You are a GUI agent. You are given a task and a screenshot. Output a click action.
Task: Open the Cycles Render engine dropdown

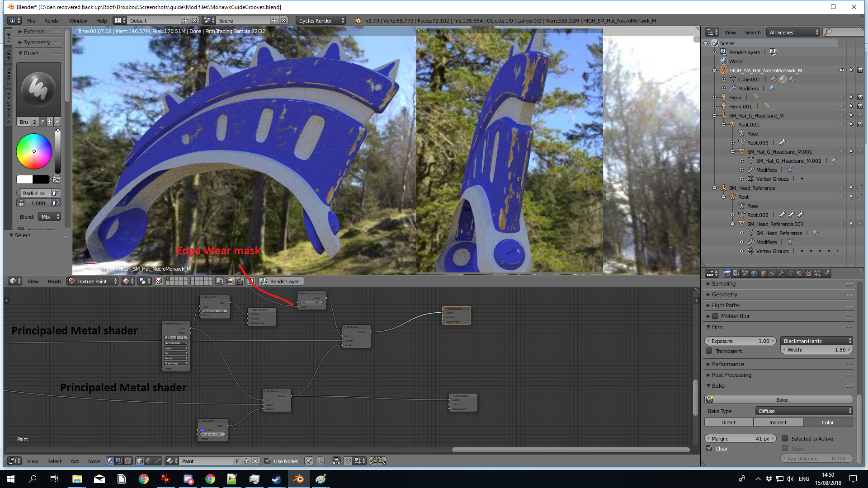click(321, 21)
